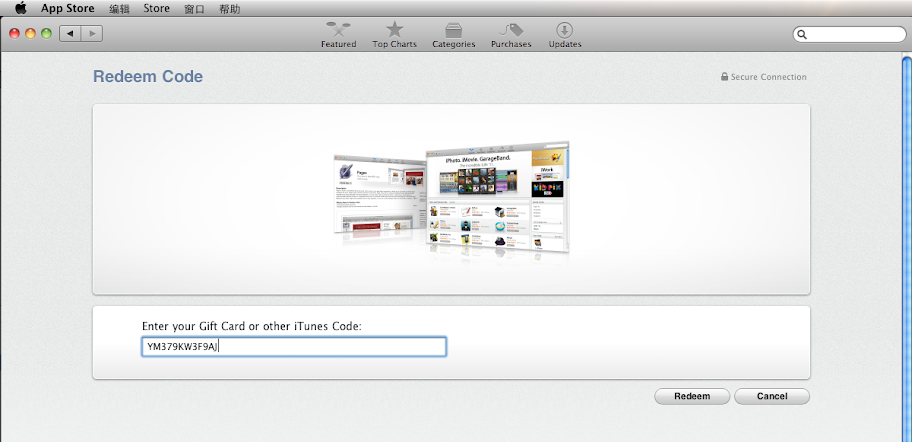Click the App Store preview image
Screen dimensions: 912x442
pyautogui.click(x=451, y=197)
